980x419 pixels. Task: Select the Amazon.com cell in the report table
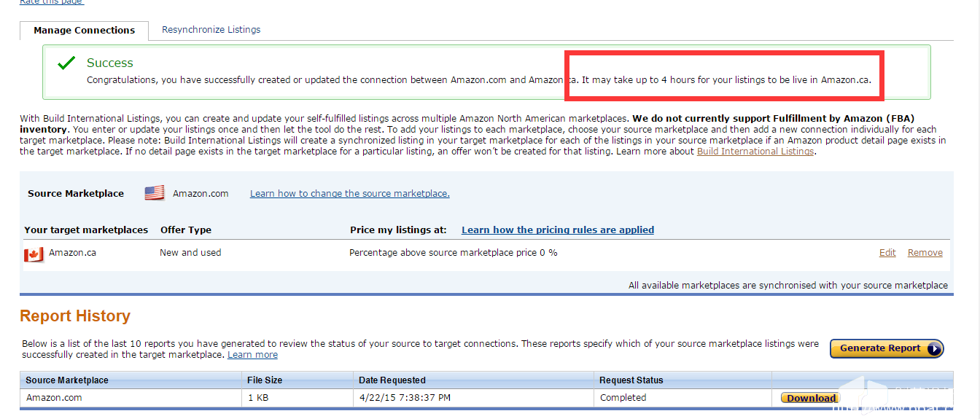click(131, 398)
